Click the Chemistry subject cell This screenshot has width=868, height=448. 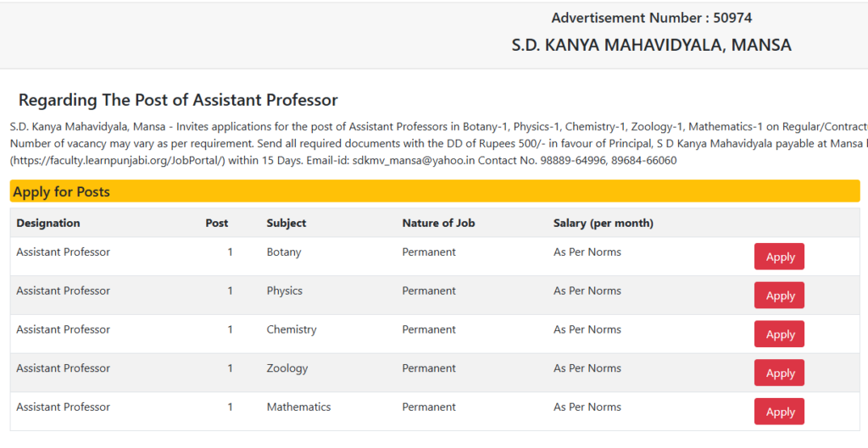coord(292,329)
